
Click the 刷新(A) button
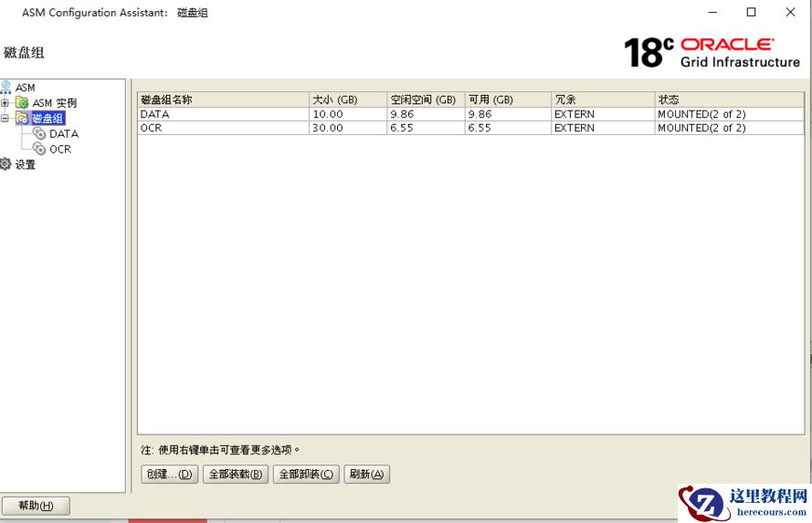click(366, 474)
